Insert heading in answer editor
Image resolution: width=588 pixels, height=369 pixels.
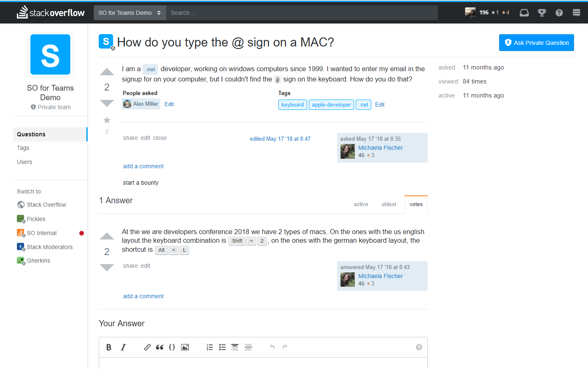tap(235, 347)
